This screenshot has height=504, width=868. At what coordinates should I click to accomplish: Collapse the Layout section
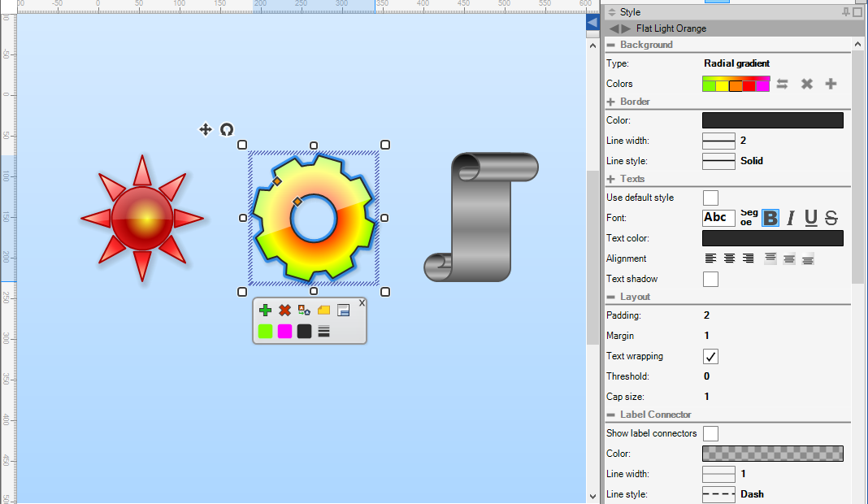click(611, 297)
